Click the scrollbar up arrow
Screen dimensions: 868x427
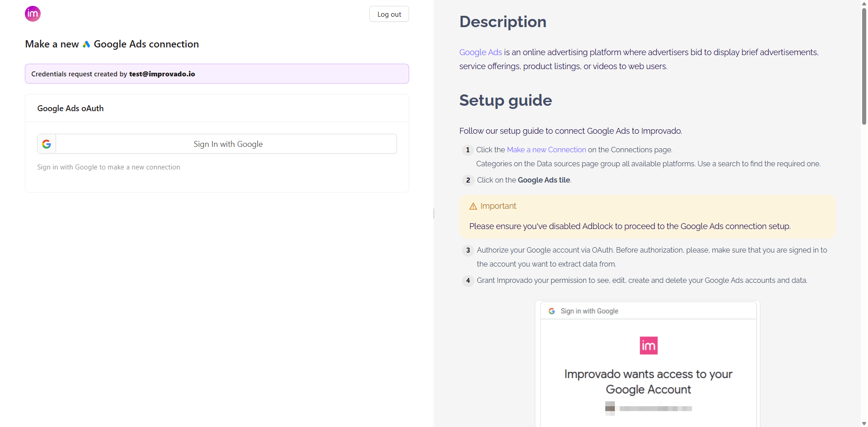864,3
